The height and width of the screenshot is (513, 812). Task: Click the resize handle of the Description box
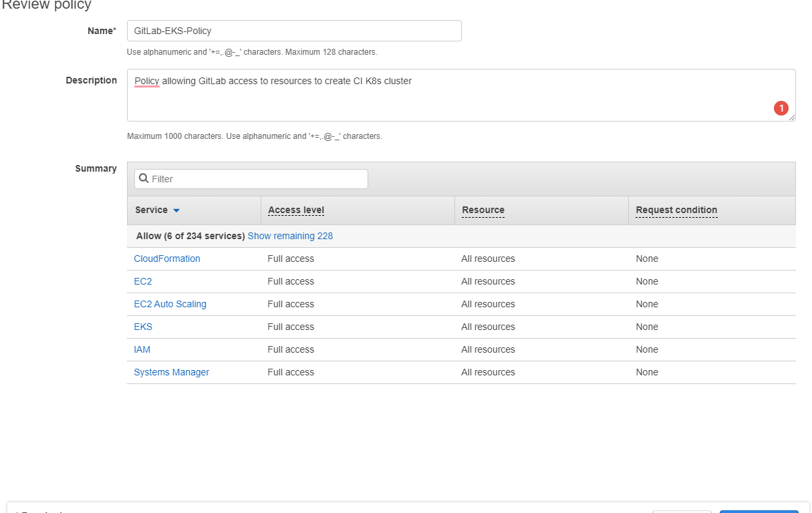click(792, 118)
